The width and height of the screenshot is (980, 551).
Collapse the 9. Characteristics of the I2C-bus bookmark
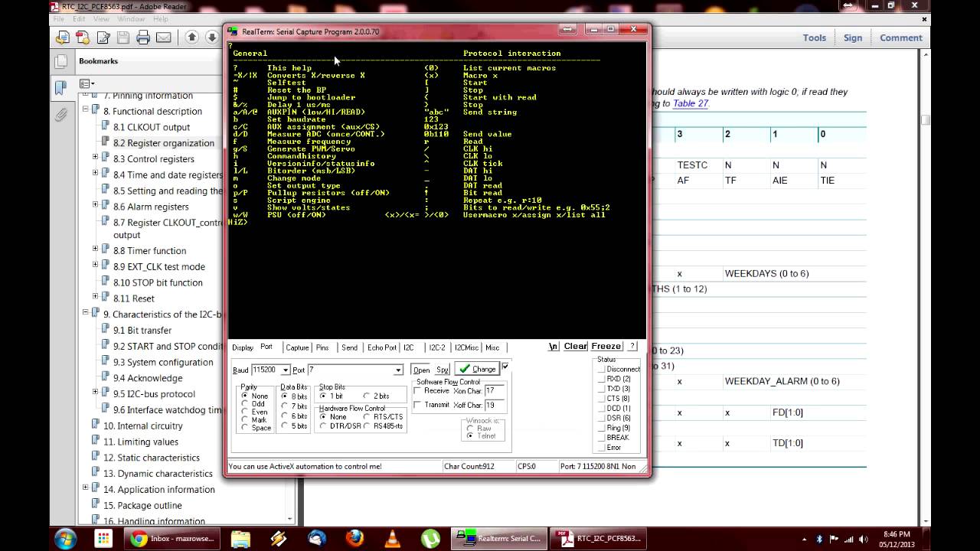[86, 312]
